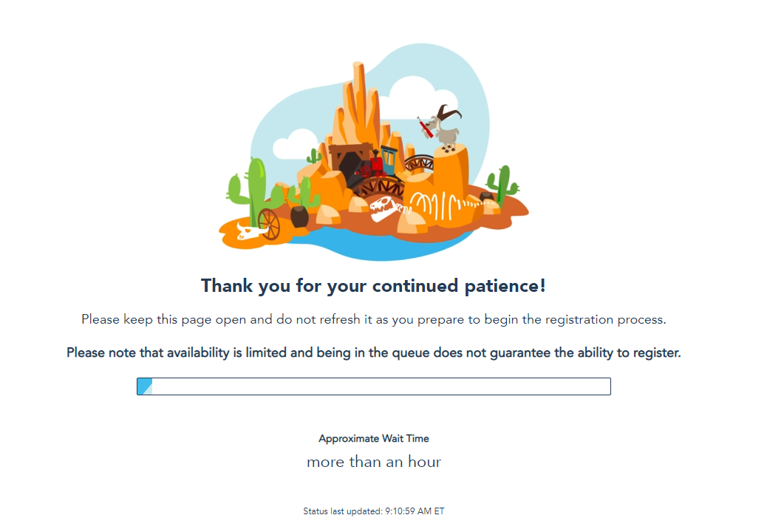Click the wooden wagon wheel
Screen dimensions: 784x532
(268, 223)
